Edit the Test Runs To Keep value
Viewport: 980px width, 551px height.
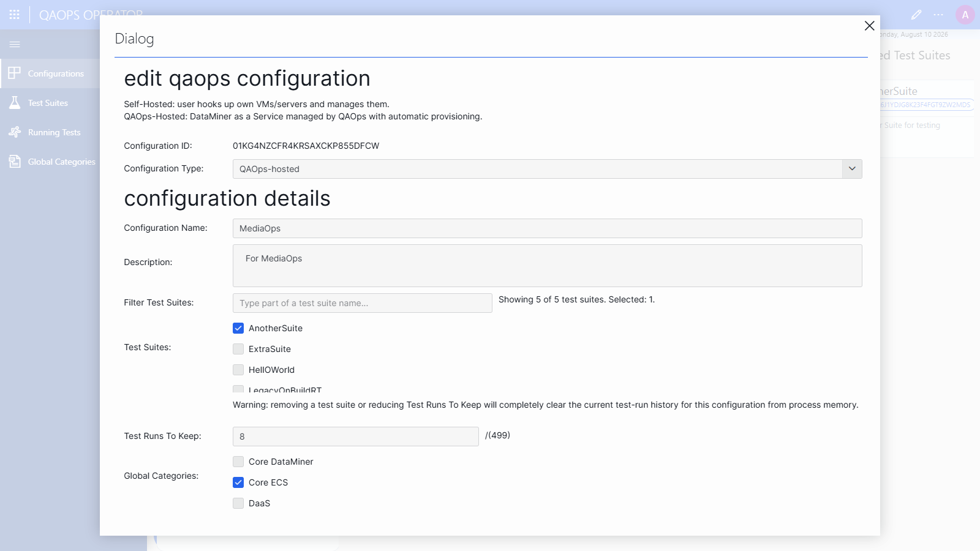point(355,437)
